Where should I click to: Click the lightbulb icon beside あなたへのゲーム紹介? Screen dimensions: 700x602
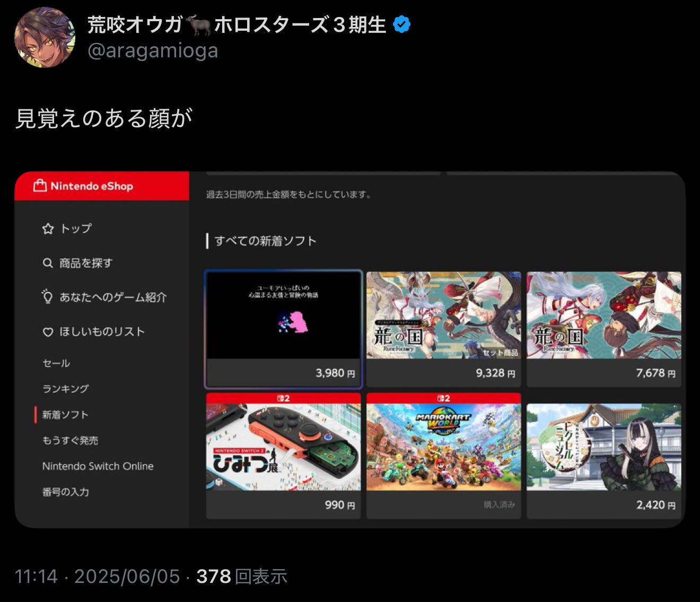tap(47, 296)
